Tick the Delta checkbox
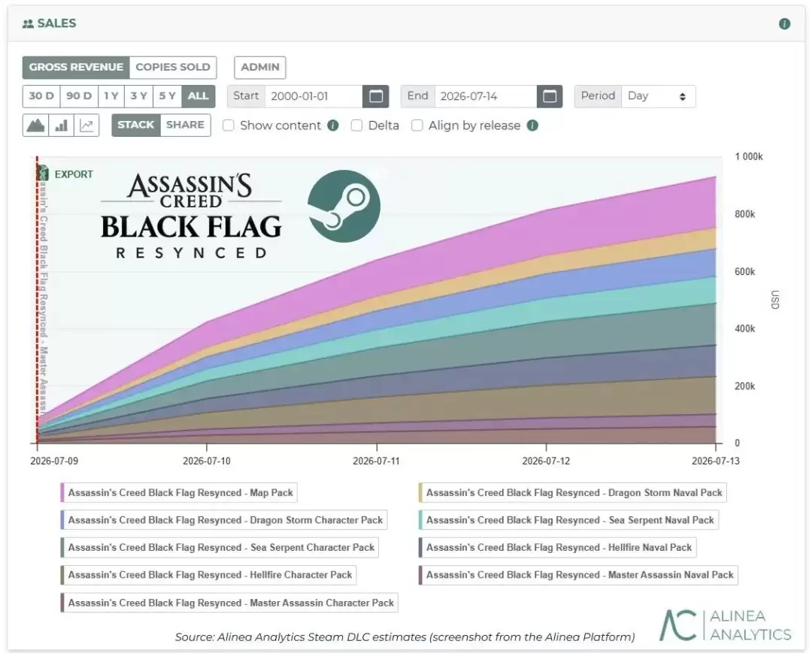 pos(356,125)
